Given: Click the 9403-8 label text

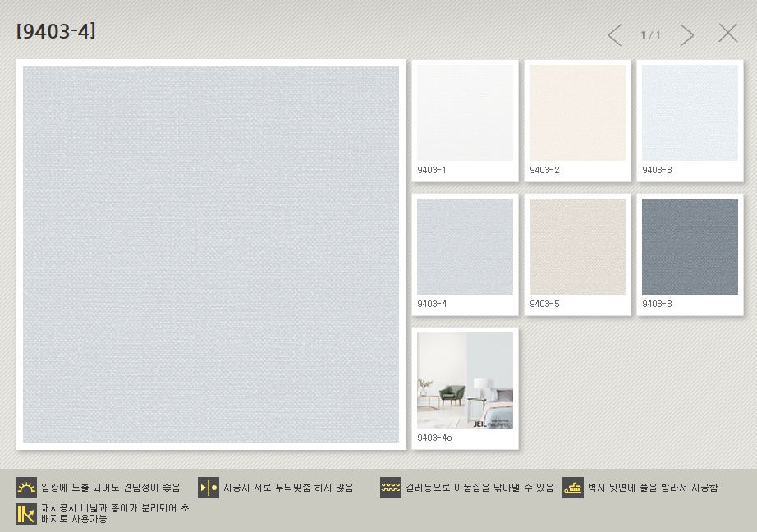Looking at the screenshot, I should tap(657, 304).
